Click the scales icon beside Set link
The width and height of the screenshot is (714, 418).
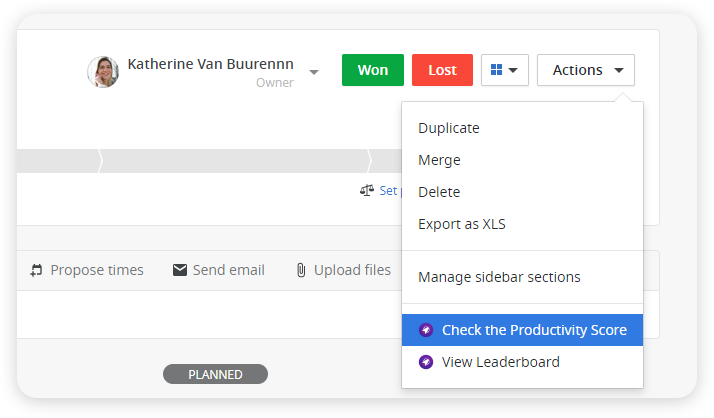coord(367,190)
